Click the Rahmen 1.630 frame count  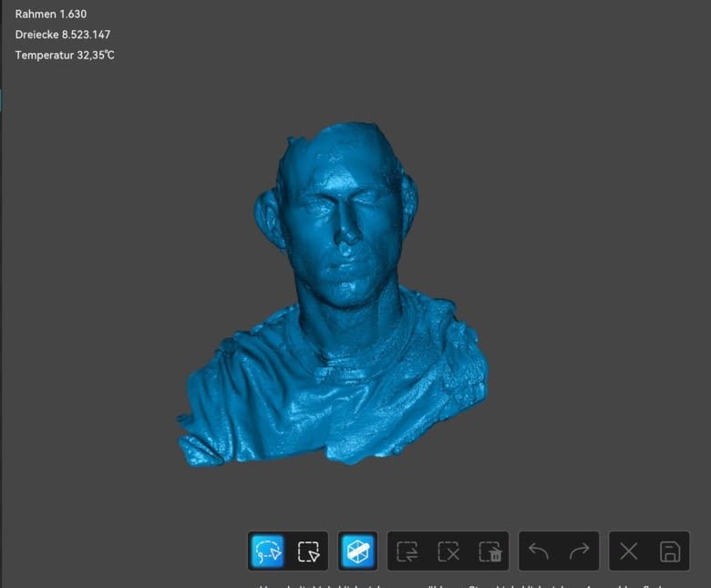[51, 15]
